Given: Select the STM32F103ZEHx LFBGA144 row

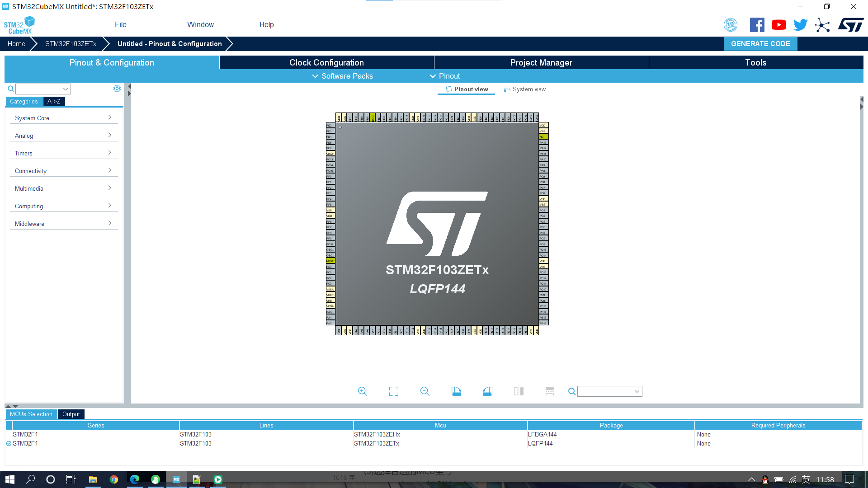Looking at the screenshot, I should point(377,434).
